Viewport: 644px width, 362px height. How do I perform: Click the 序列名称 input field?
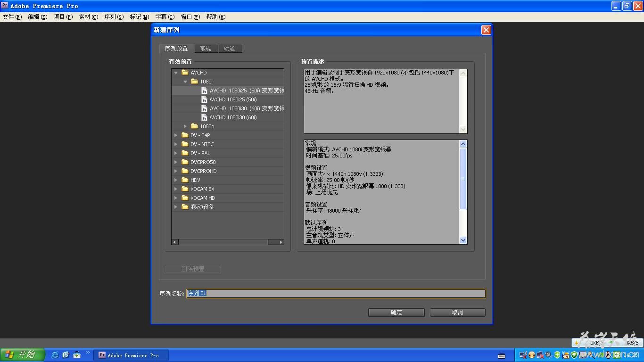(336, 293)
